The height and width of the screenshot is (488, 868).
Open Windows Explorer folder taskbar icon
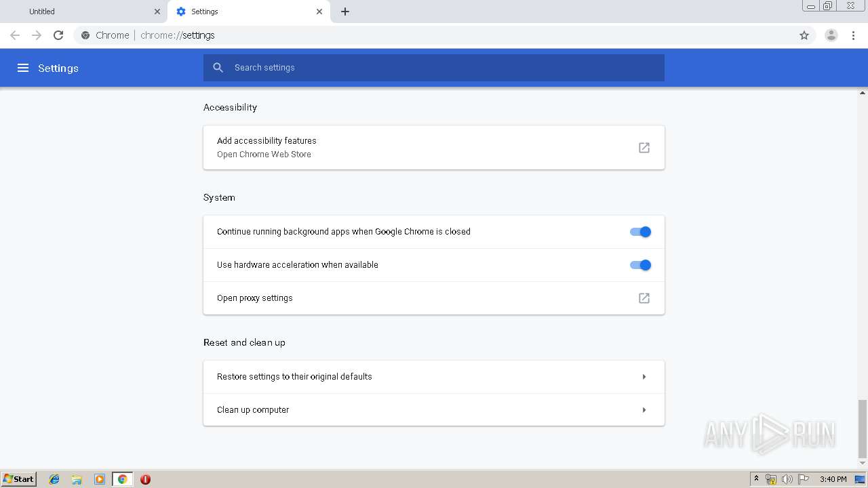(77, 479)
